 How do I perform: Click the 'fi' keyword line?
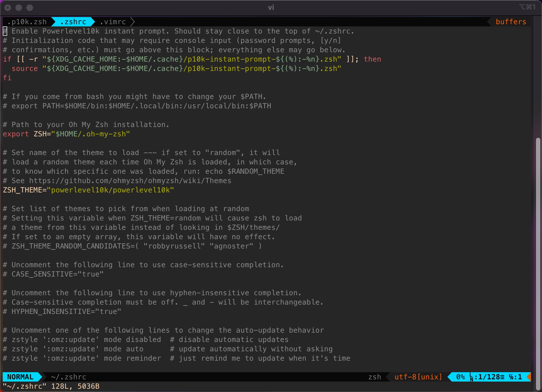click(7, 78)
